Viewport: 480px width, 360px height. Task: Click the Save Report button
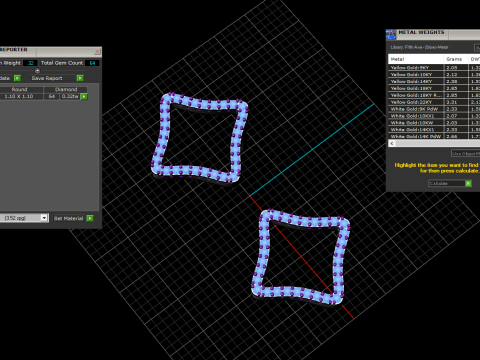point(47,78)
